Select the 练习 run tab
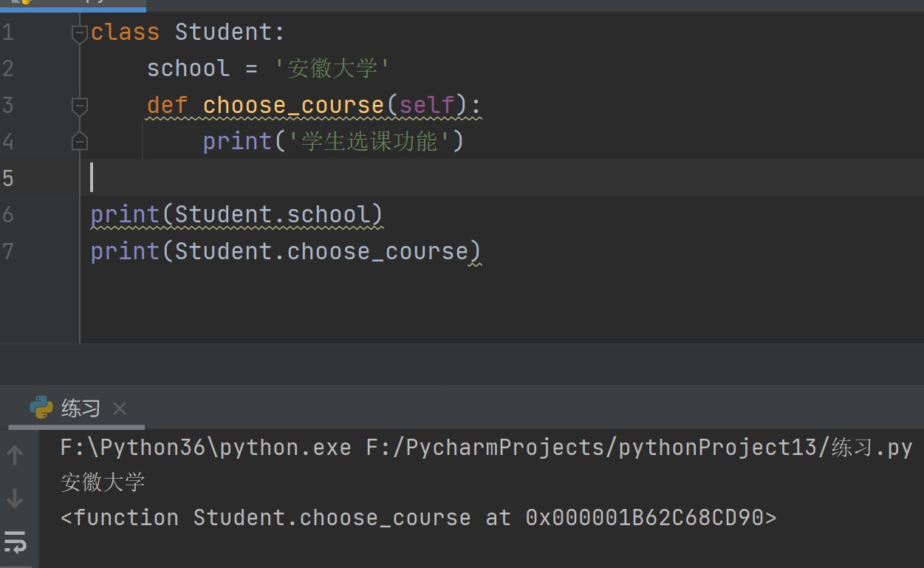The width and height of the screenshot is (924, 568). pos(81,408)
